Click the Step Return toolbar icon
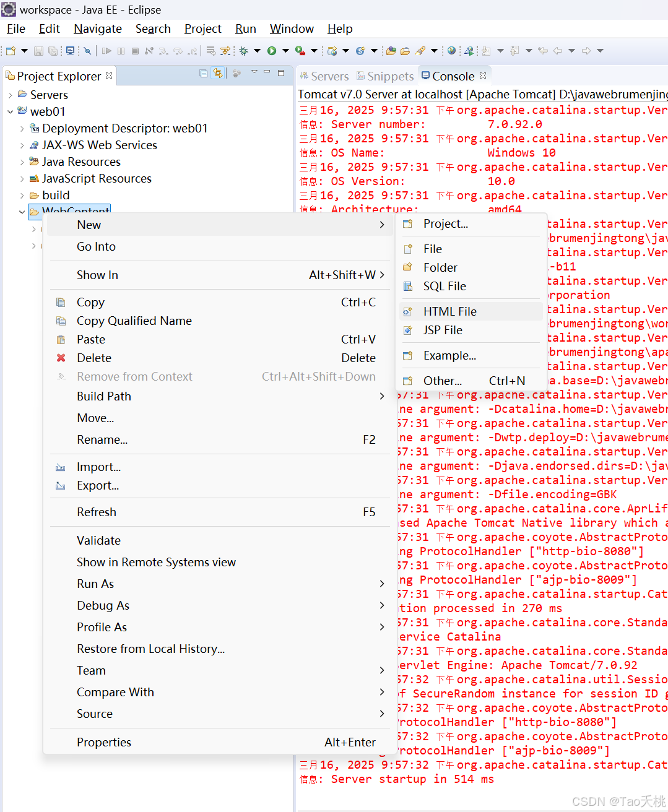Image resolution: width=668 pixels, height=812 pixels. pyautogui.click(x=193, y=51)
